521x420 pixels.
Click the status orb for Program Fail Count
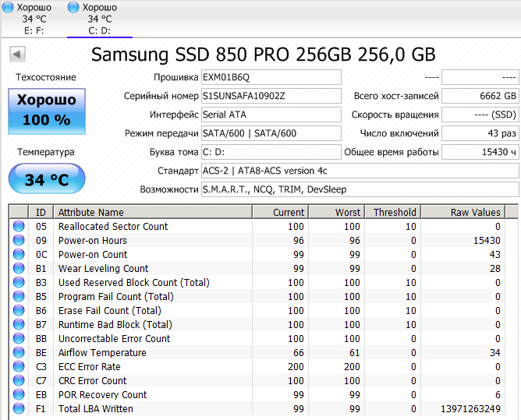point(19,296)
